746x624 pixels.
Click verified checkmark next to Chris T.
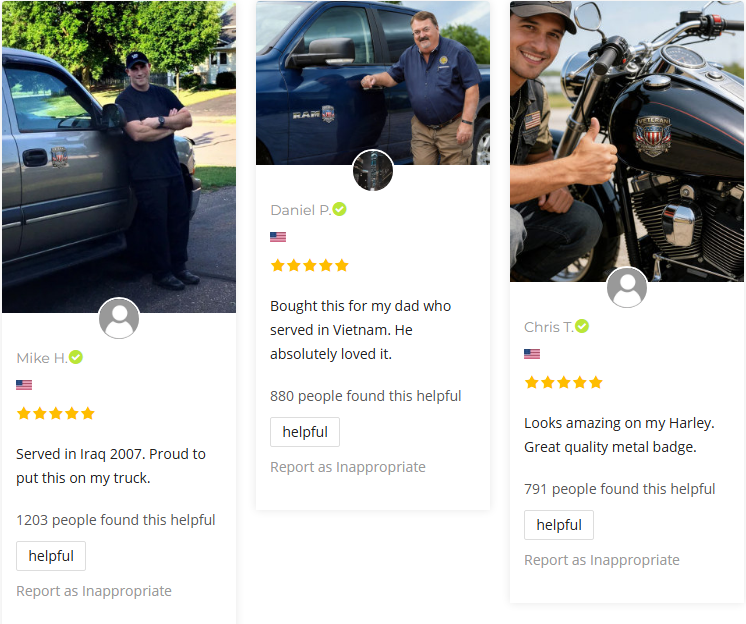582,326
